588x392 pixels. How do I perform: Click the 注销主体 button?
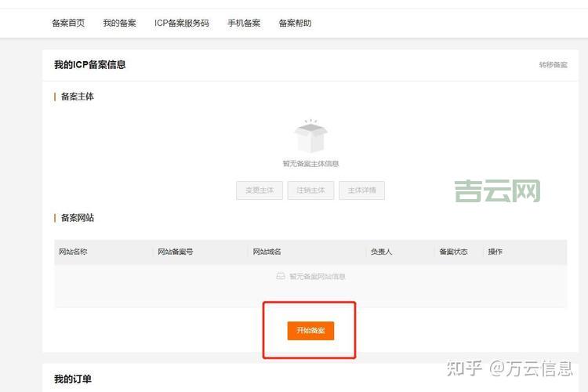click(311, 191)
